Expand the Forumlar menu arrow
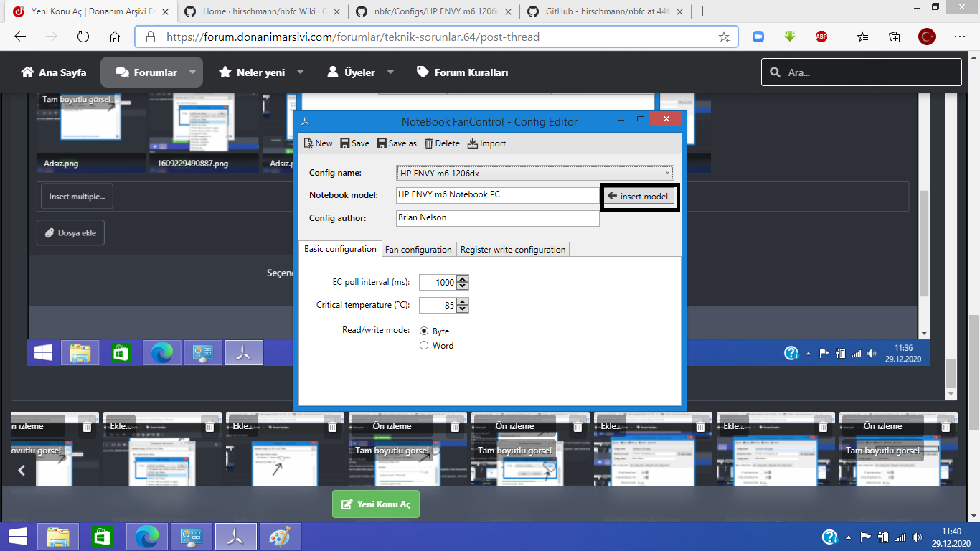Image resolution: width=980 pixels, height=551 pixels. (x=192, y=72)
